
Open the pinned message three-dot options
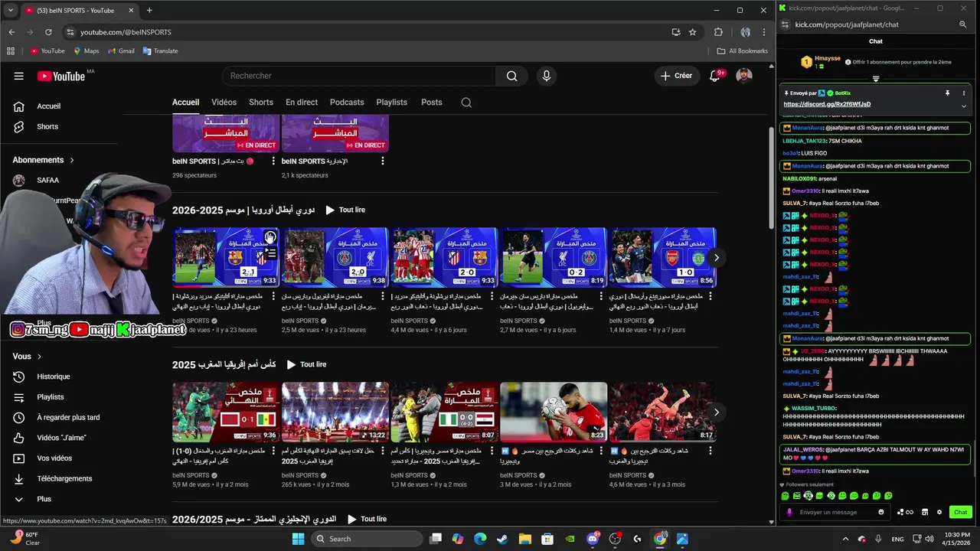(963, 93)
